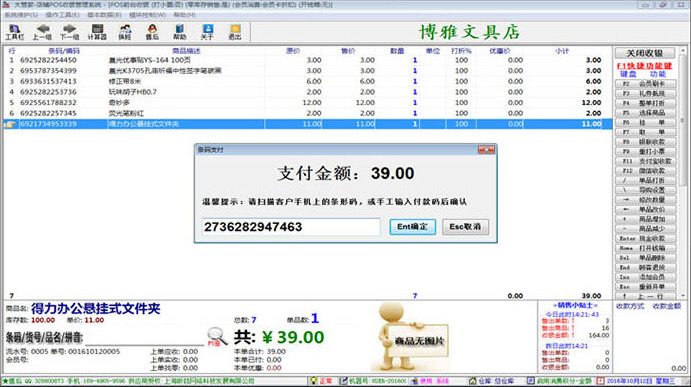Click the 换班 shift change icon
Image resolution: width=691 pixels, height=387 pixels.
coord(125,32)
